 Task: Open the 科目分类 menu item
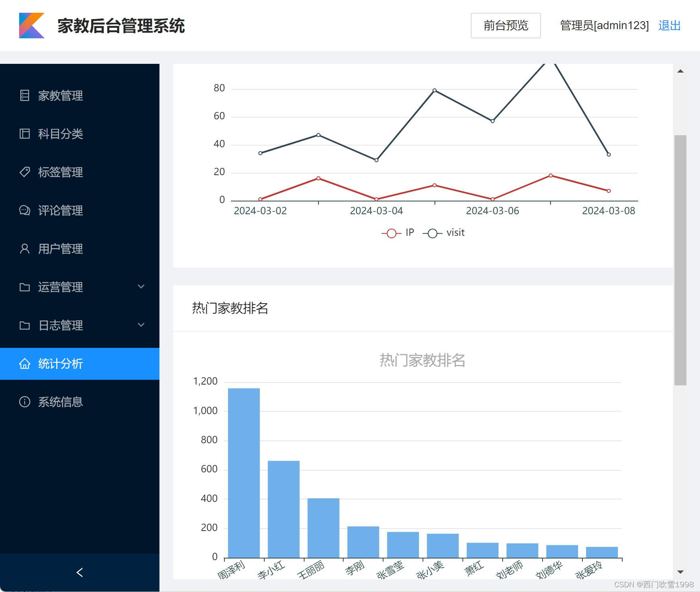tap(80, 134)
